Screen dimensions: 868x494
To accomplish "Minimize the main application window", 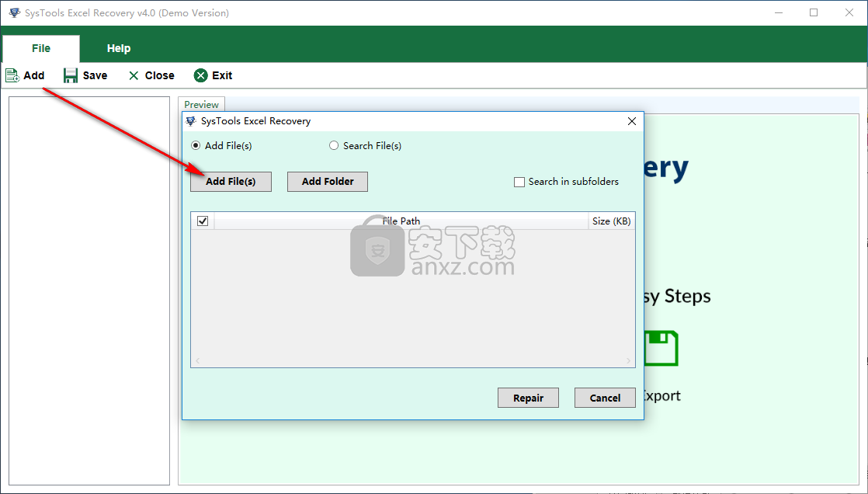I will tap(778, 12).
